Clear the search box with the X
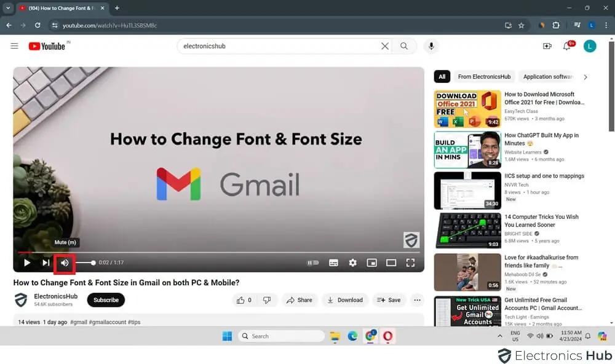Image resolution: width=615 pixels, height=364 pixels. (385, 46)
